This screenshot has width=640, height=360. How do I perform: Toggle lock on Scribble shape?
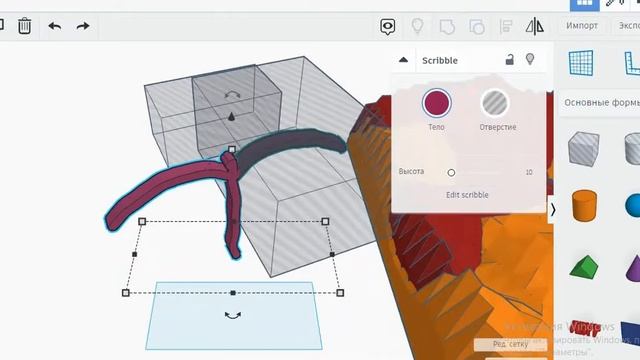tap(510, 60)
